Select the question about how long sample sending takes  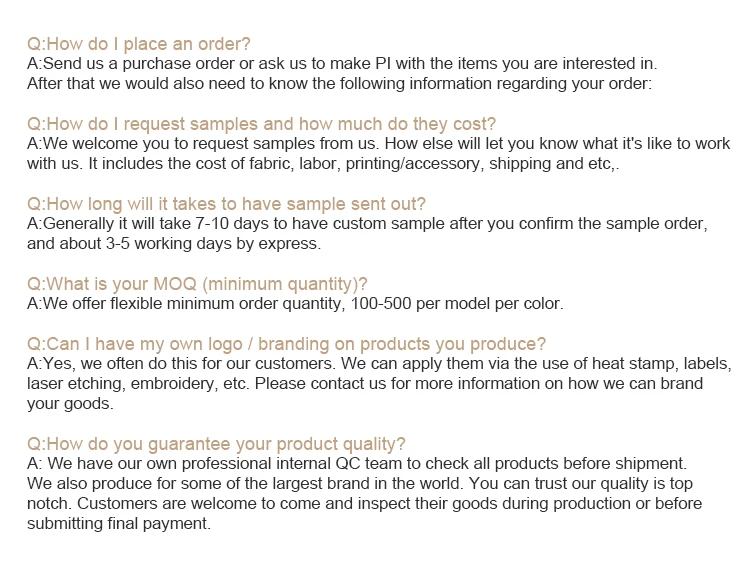pyautogui.click(x=226, y=204)
